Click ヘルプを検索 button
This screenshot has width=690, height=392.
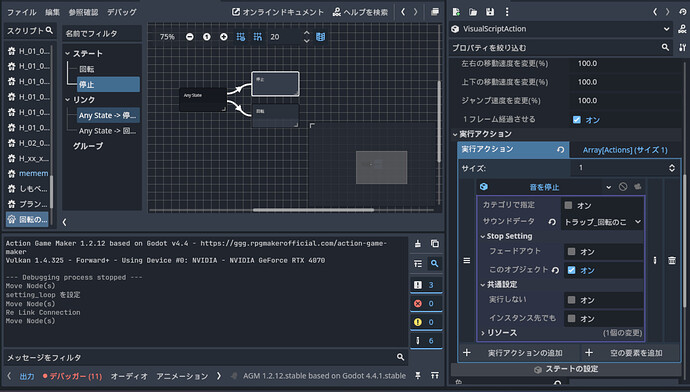pos(360,12)
